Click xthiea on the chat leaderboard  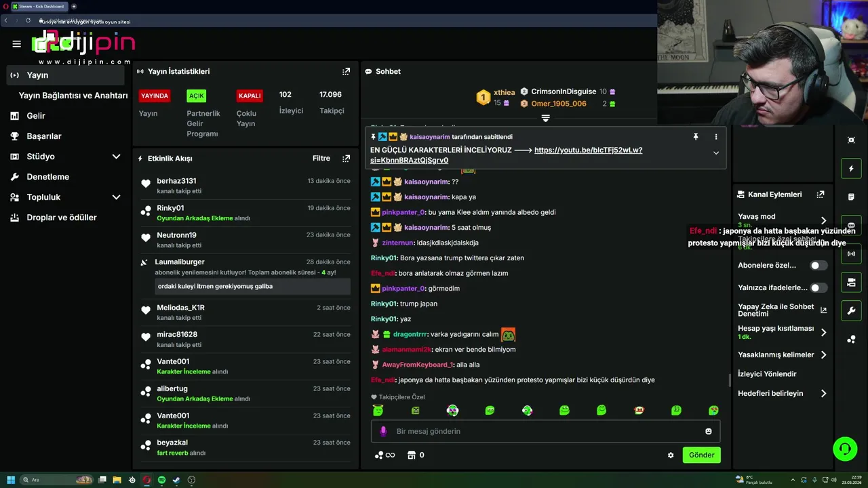pos(504,92)
